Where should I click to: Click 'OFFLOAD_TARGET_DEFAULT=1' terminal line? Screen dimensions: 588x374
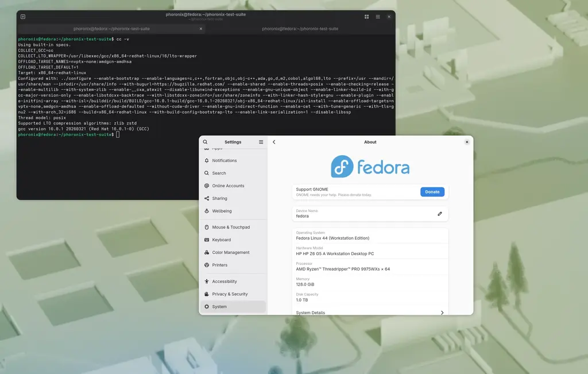point(48,67)
